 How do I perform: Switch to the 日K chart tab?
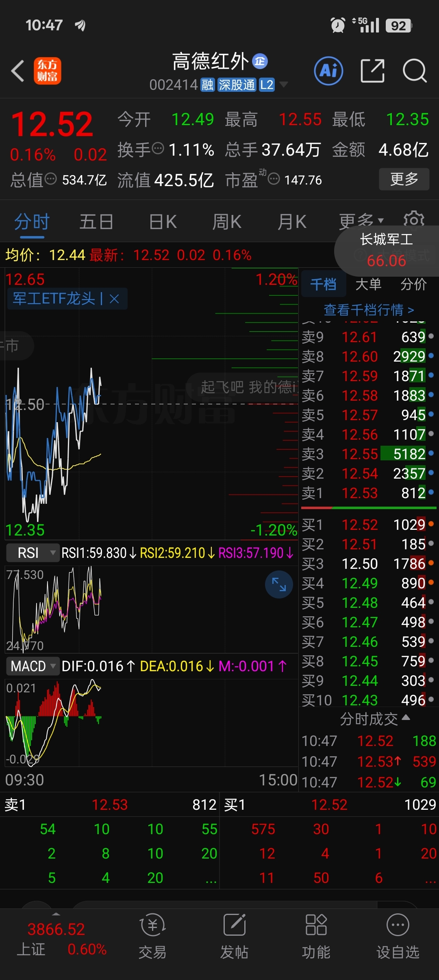click(163, 222)
